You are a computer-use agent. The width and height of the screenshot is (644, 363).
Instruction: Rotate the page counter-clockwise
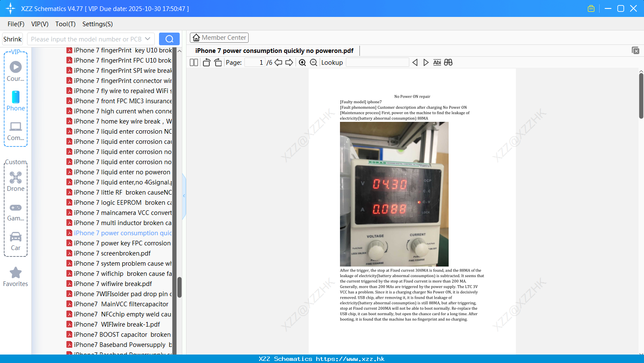tap(206, 63)
